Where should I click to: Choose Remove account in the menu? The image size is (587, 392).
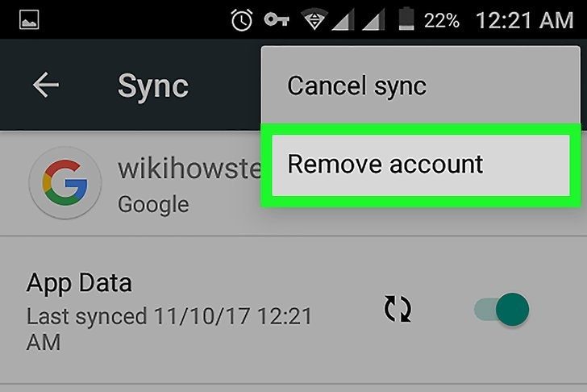(421, 165)
